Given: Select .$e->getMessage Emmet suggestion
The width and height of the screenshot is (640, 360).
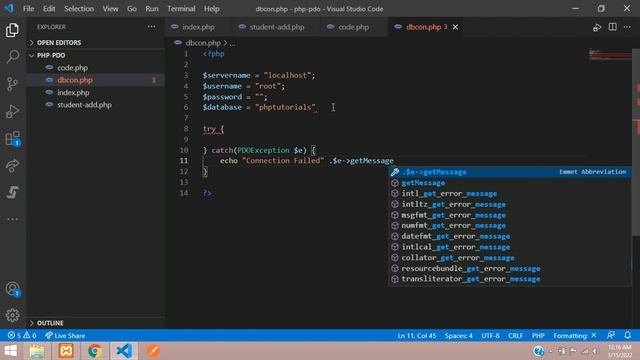Looking at the screenshot, I should (510, 172).
